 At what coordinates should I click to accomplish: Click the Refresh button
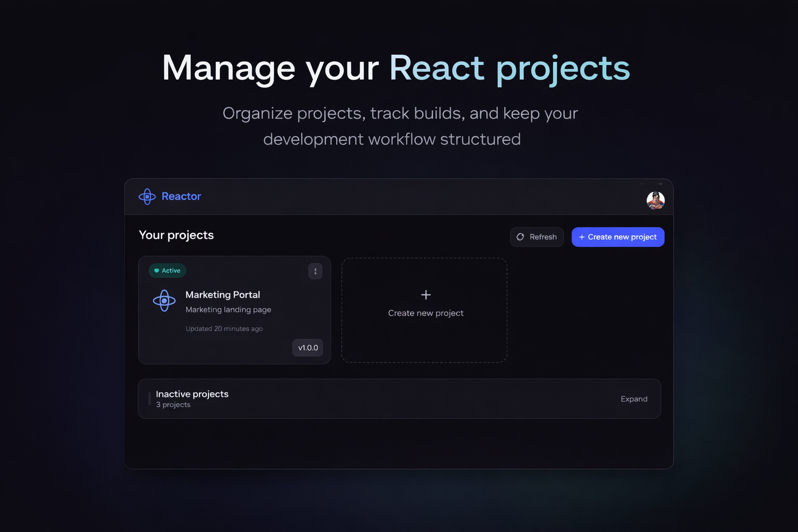[537, 237]
